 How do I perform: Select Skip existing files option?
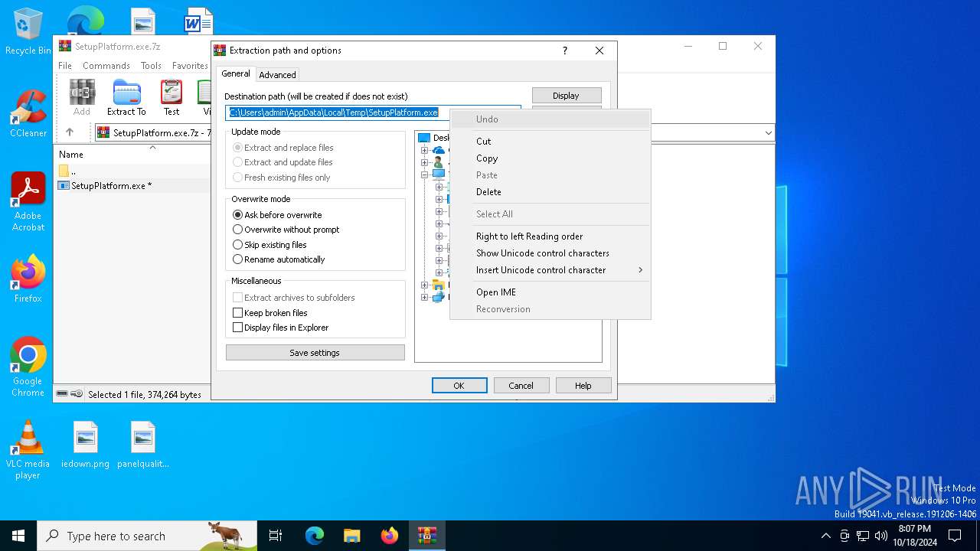coord(269,245)
